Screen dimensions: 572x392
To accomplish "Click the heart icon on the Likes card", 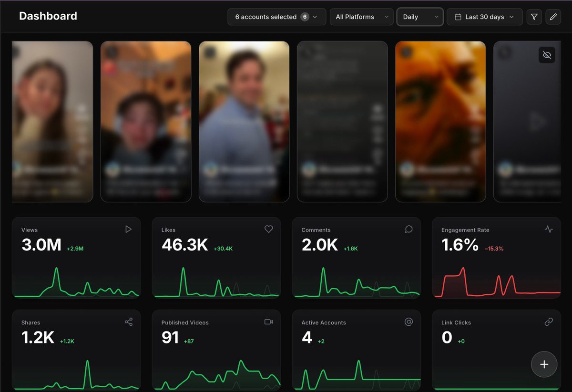I will point(268,229).
